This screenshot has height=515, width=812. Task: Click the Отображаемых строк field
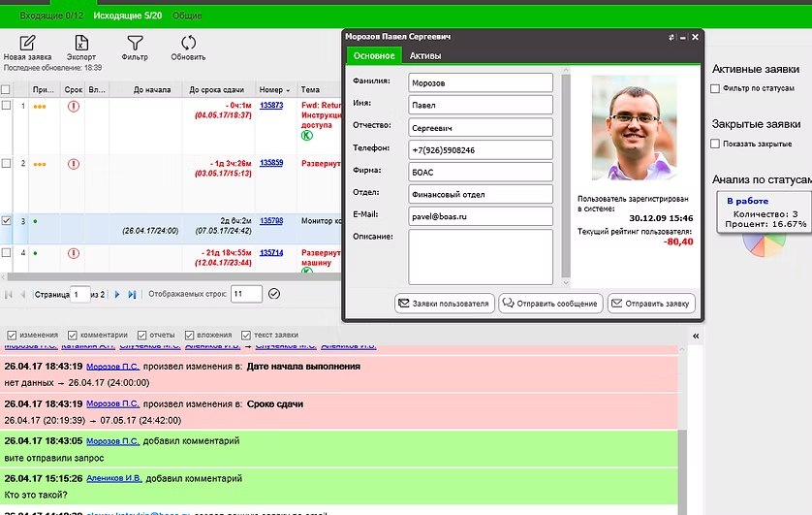(246, 294)
